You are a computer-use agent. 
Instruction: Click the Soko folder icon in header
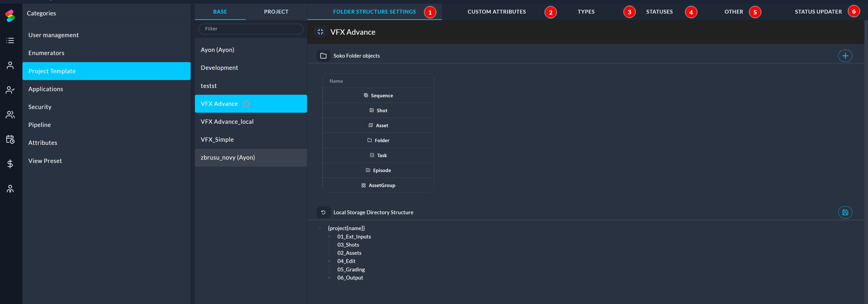pos(323,56)
